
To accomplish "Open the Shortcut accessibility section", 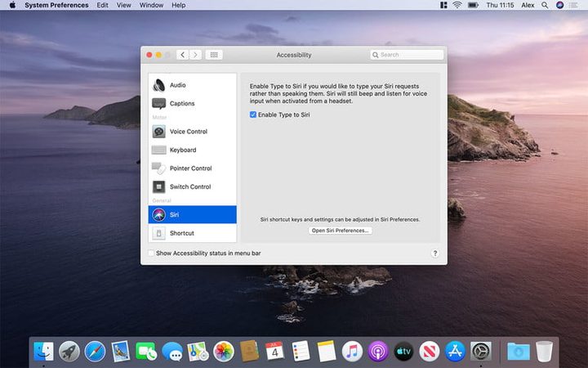I will (x=193, y=233).
